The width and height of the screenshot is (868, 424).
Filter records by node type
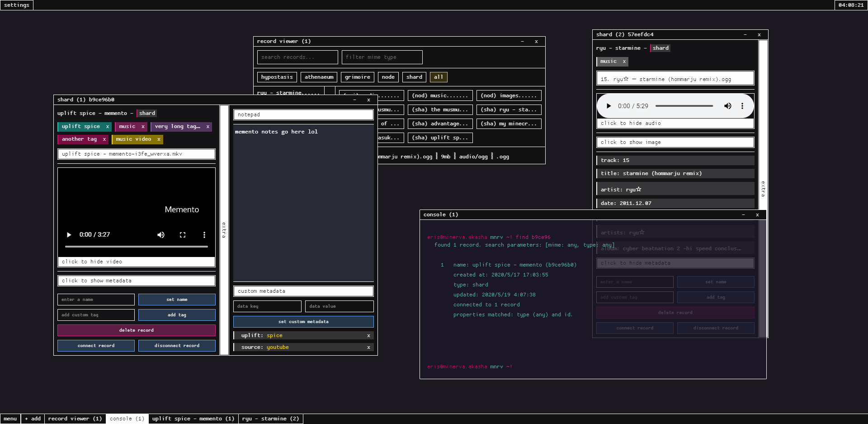point(388,77)
